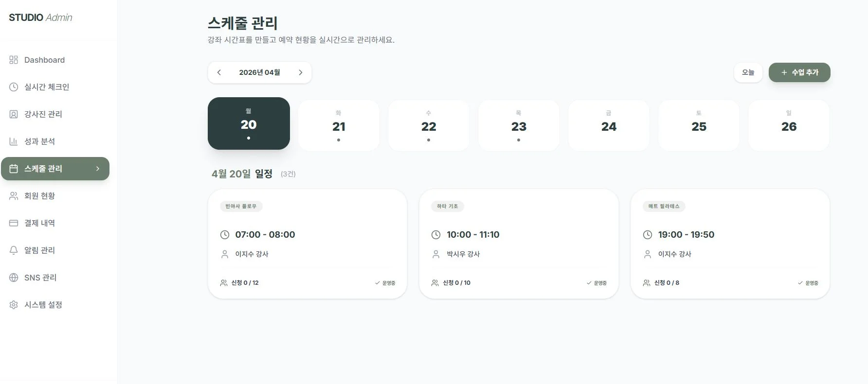Open 강사진 관리 via its sidebar icon
The height and width of the screenshot is (384, 868).
pyautogui.click(x=13, y=114)
